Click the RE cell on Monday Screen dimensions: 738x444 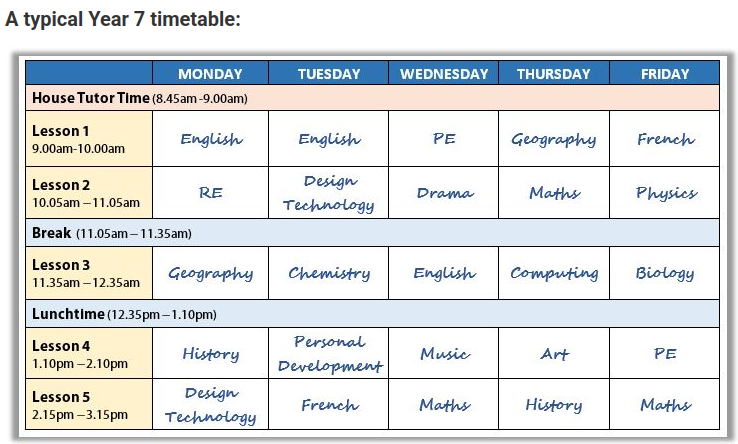(x=210, y=193)
